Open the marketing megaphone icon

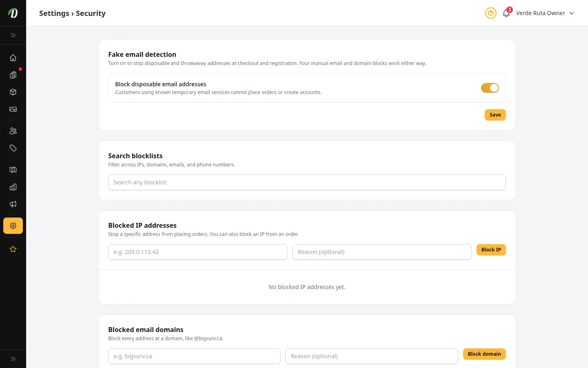(13, 204)
